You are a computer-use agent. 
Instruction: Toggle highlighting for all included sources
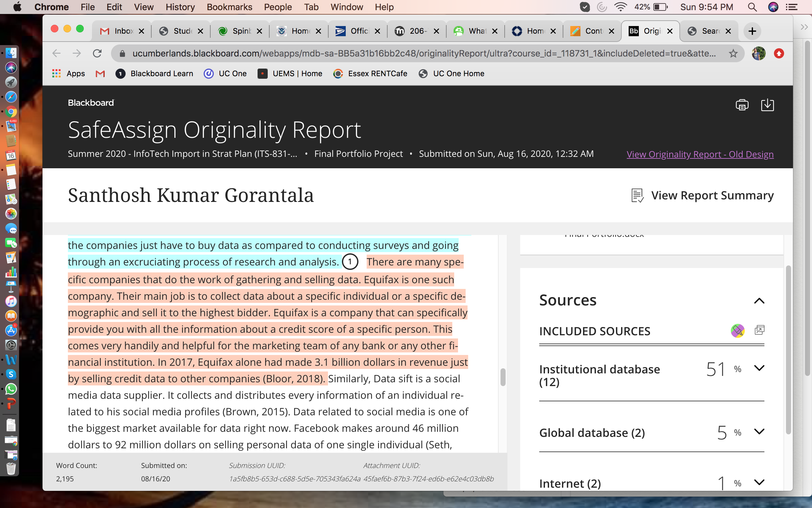click(737, 331)
